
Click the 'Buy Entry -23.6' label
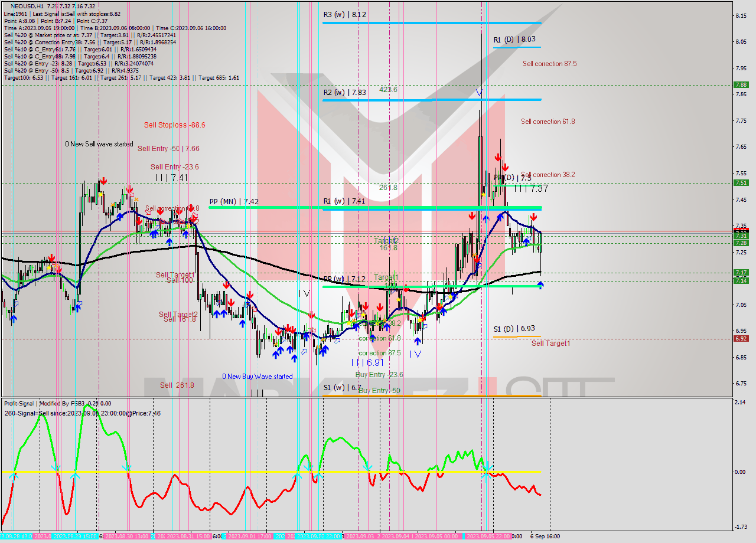(379, 375)
